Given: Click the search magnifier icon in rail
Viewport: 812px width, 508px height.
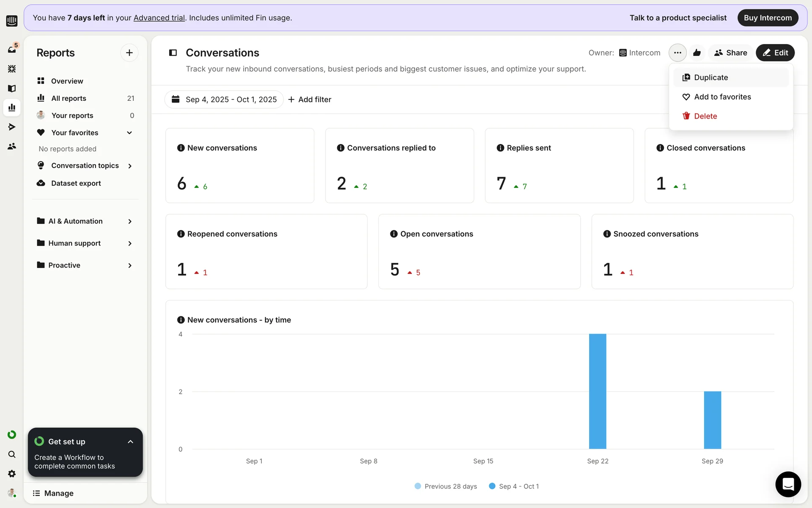Looking at the screenshot, I should tap(12, 454).
